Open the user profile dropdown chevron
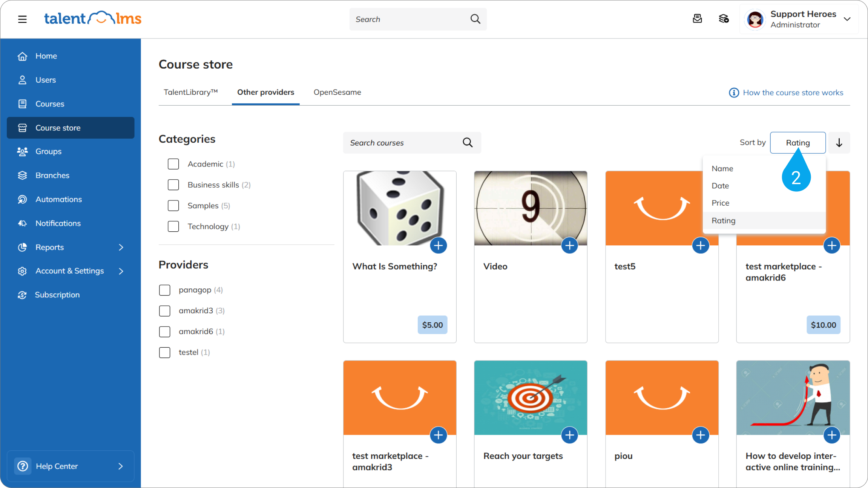The image size is (868, 488). 847,19
